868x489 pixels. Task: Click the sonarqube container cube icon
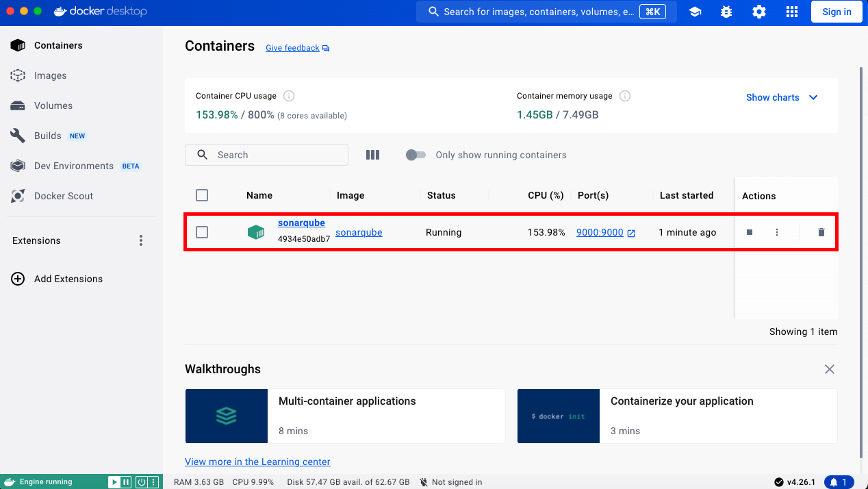click(256, 232)
